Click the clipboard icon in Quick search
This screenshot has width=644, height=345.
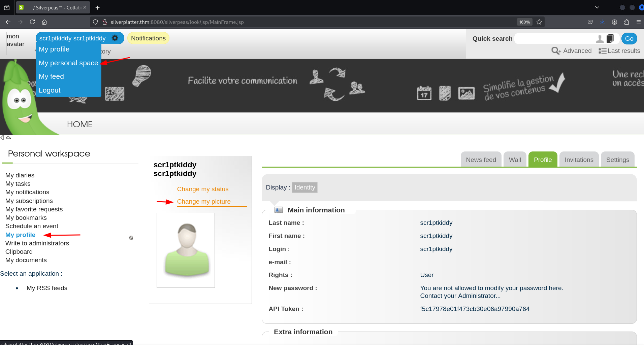(610, 39)
